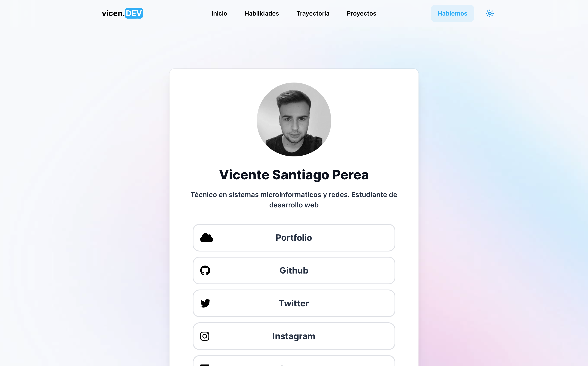The width and height of the screenshot is (588, 366).
Task: Toggle Github profile link row
Action: pos(294,270)
